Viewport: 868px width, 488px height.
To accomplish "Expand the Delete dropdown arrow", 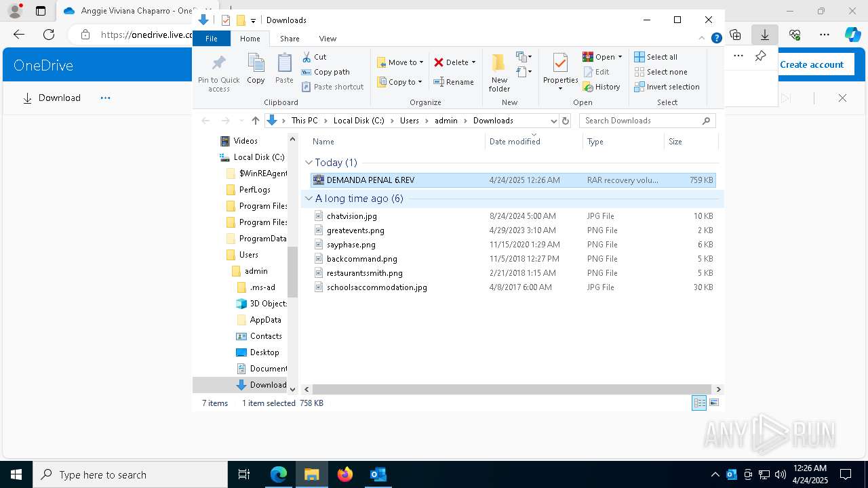I will tap(473, 62).
